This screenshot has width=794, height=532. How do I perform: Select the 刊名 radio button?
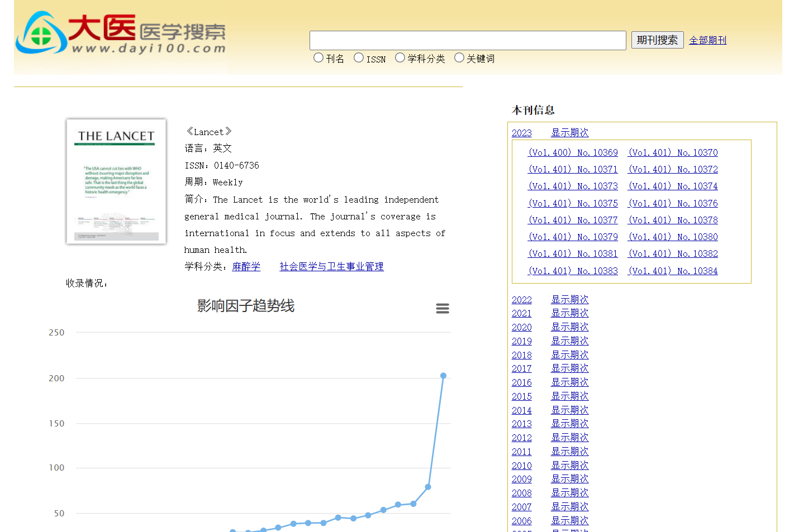click(318, 58)
